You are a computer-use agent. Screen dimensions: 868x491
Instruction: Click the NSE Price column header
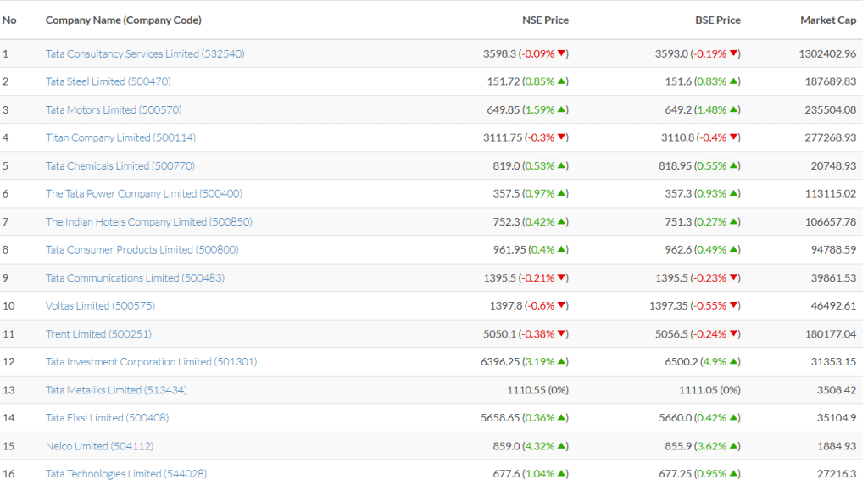tap(545, 20)
